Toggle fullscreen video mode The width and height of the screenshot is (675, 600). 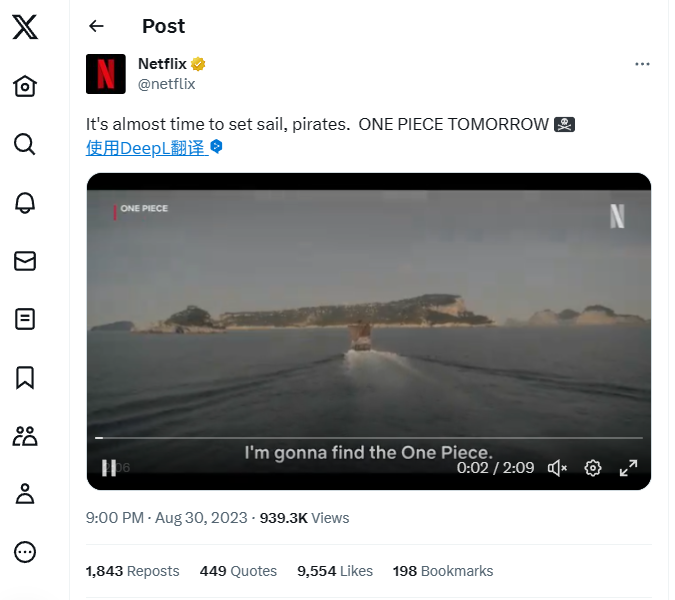(x=628, y=468)
